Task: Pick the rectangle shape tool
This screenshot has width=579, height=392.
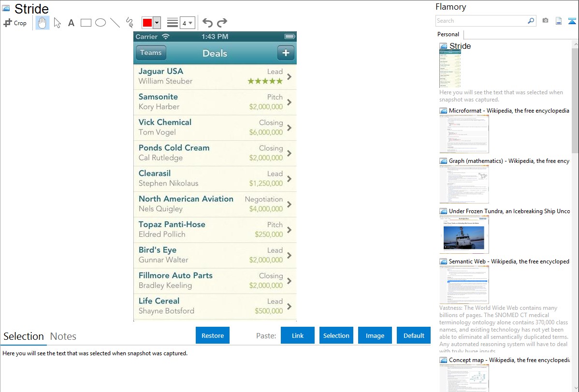Action: tap(86, 23)
